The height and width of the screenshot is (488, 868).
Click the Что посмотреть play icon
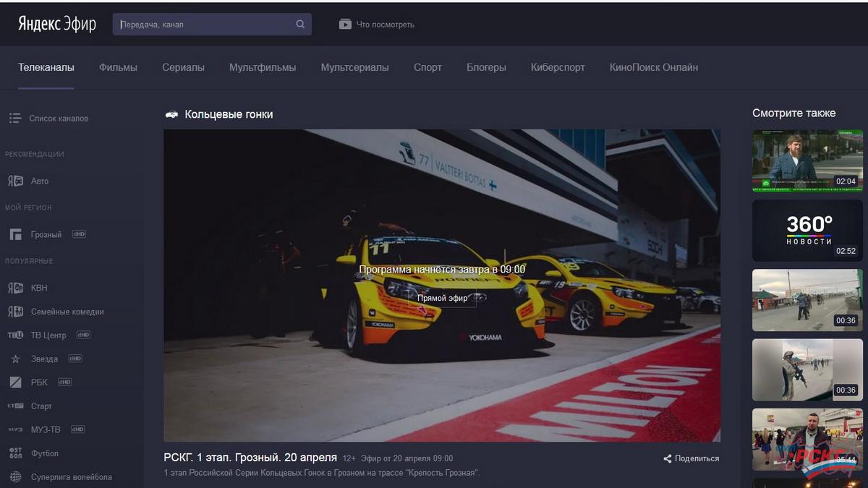(x=345, y=25)
